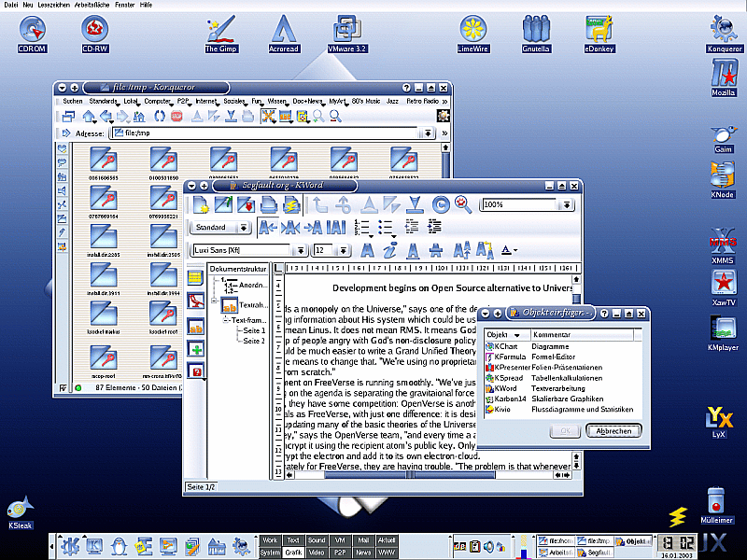Click the subscript icon in KWord
The height and width of the screenshot is (560, 747).
click(x=485, y=250)
